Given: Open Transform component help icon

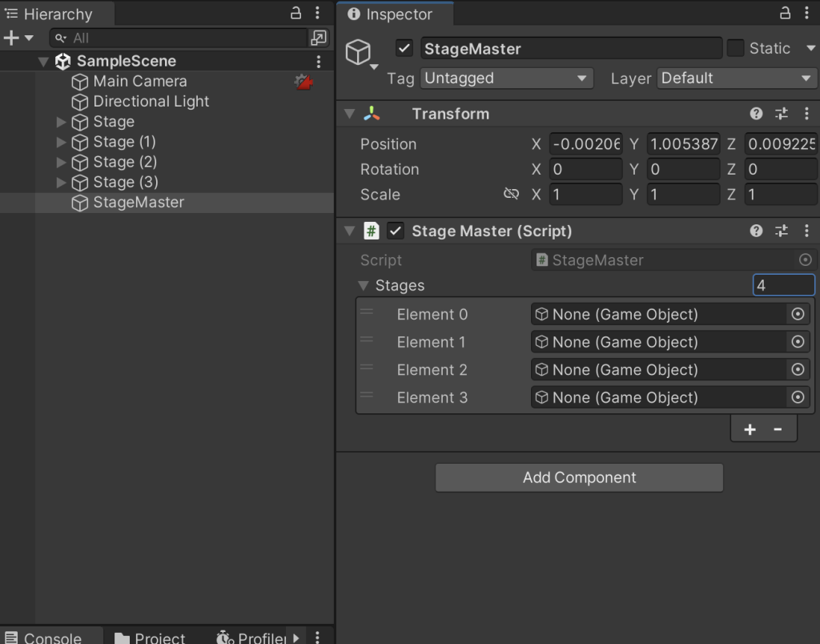Looking at the screenshot, I should pos(756,114).
